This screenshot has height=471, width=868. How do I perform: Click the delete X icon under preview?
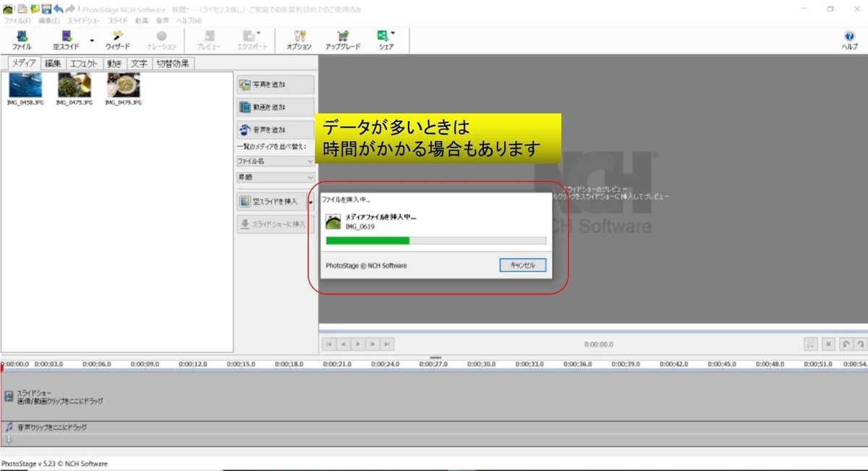(x=829, y=344)
